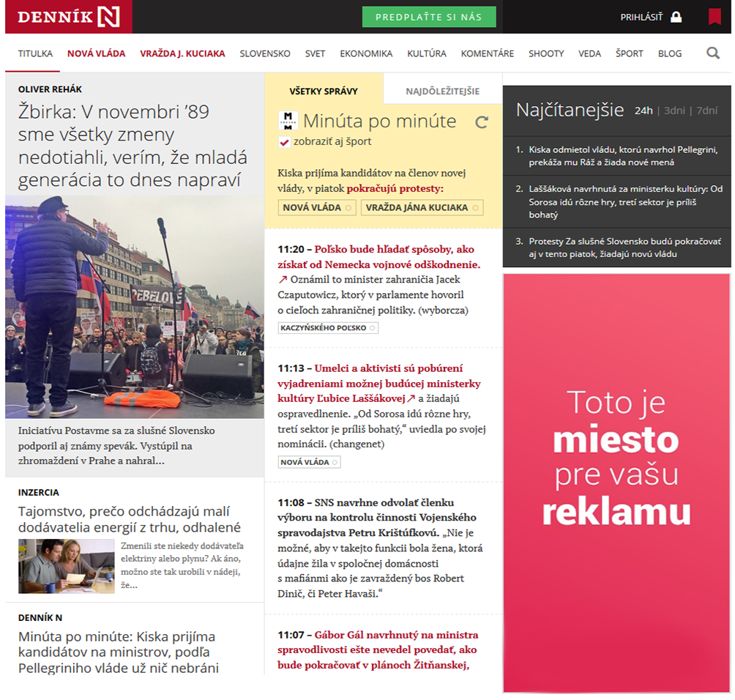Image resolution: width=735 pixels, height=700 pixels.
Task: Click the Minúta po minúte heading
Action: [x=379, y=121]
